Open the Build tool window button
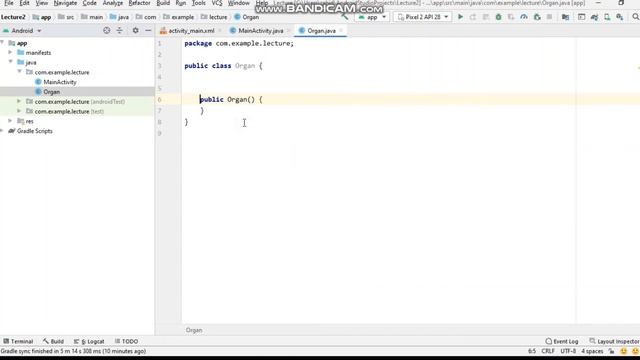 point(53,341)
